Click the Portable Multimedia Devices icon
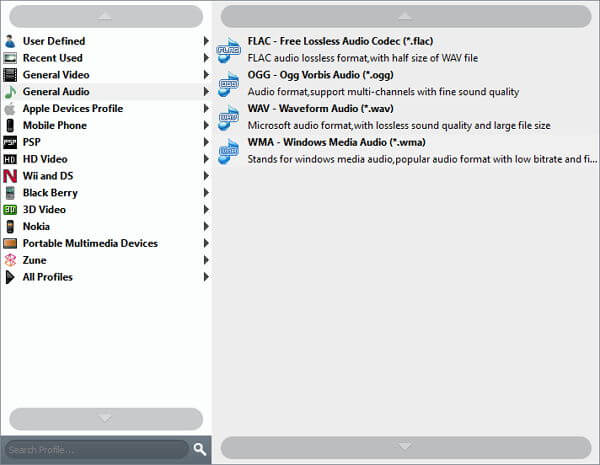Screen dimensions: 600x465 [x=10, y=243]
